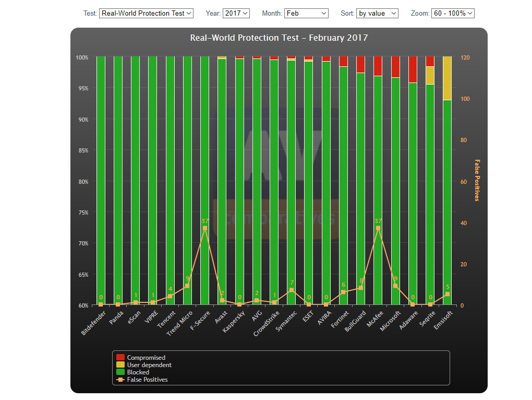The height and width of the screenshot is (400, 532).
Task: Click the green Blocked legend swatch
Action: [120, 372]
